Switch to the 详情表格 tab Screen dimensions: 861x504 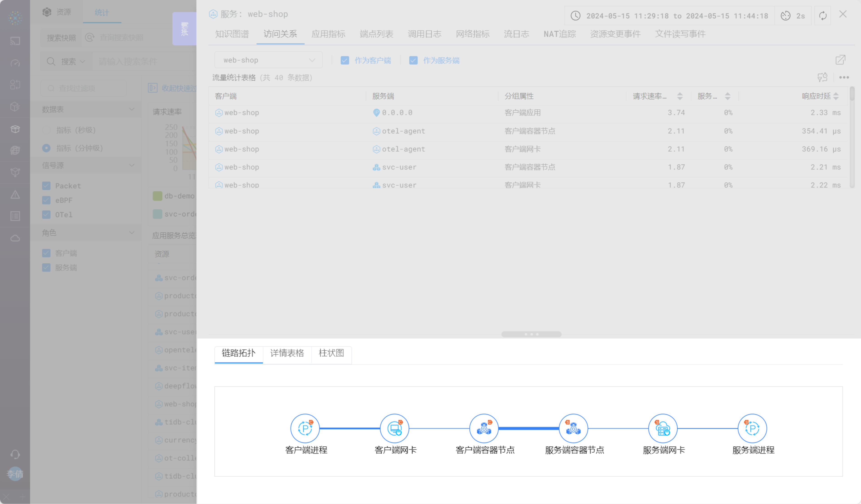pos(287,353)
